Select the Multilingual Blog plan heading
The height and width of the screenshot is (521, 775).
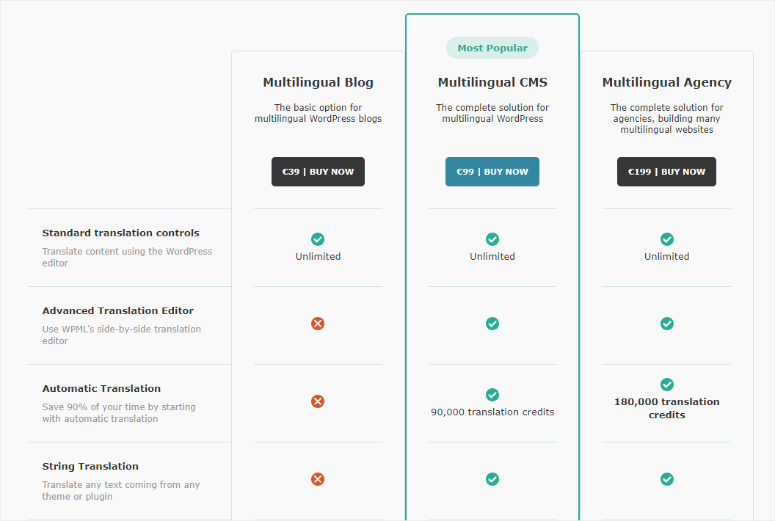pyautogui.click(x=318, y=83)
